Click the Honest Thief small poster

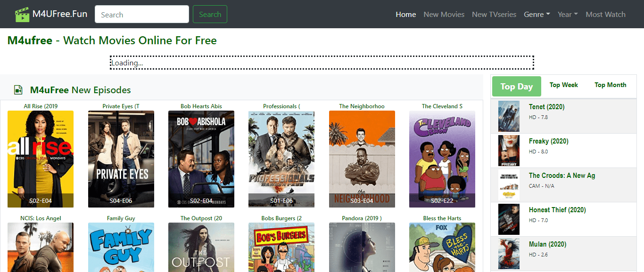(509, 219)
